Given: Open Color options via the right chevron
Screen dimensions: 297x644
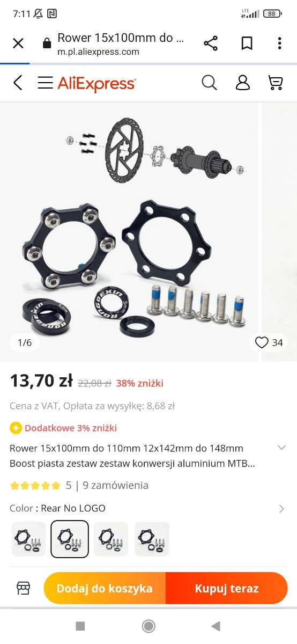Looking at the screenshot, I should coord(281,509).
